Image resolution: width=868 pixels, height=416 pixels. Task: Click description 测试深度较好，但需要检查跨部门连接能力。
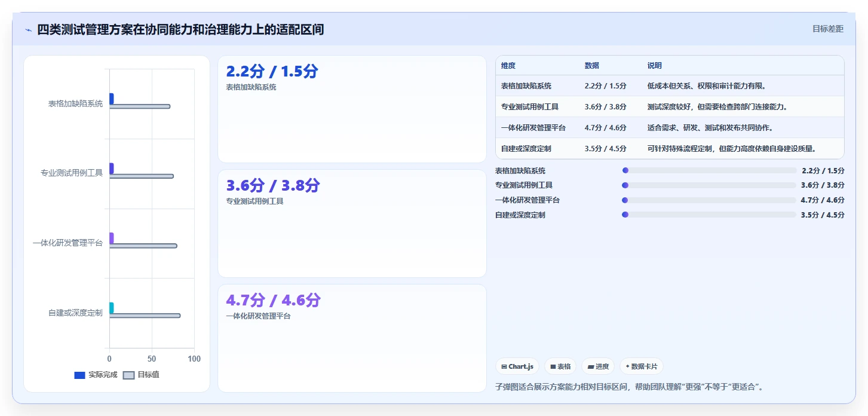coord(717,107)
